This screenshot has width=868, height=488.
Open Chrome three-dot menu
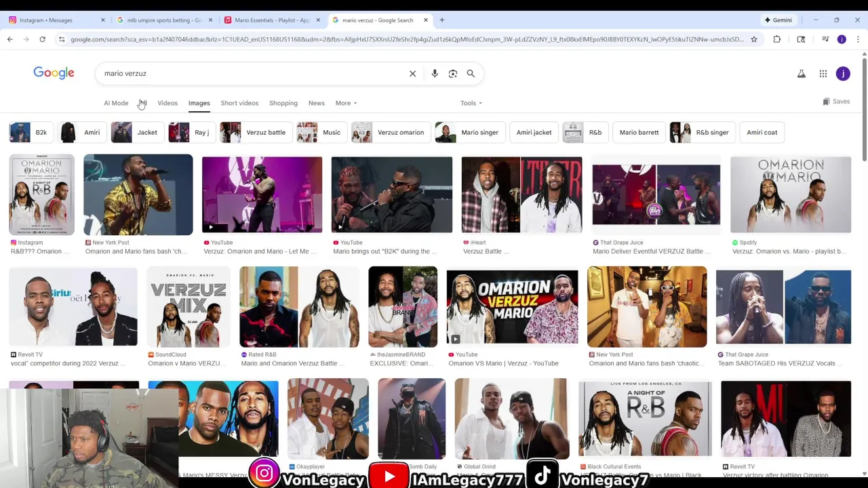[858, 39]
